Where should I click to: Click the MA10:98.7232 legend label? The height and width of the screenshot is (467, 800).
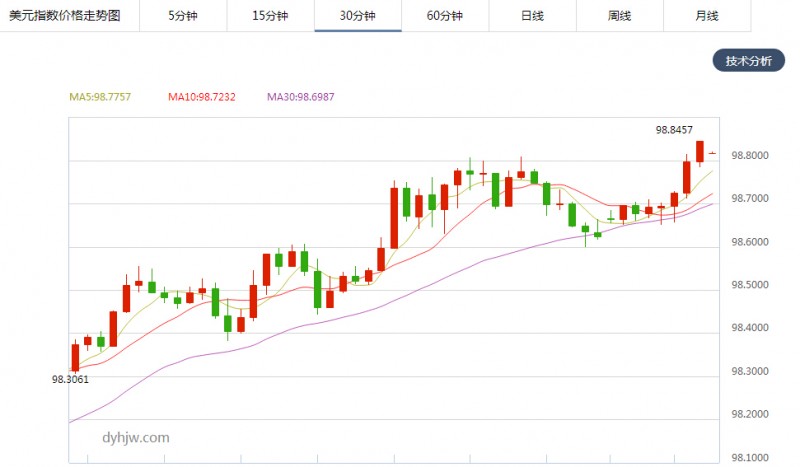(202, 97)
